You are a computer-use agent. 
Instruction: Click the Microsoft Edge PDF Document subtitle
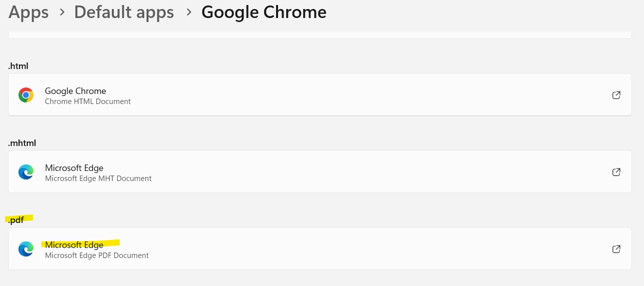[97, 255]
